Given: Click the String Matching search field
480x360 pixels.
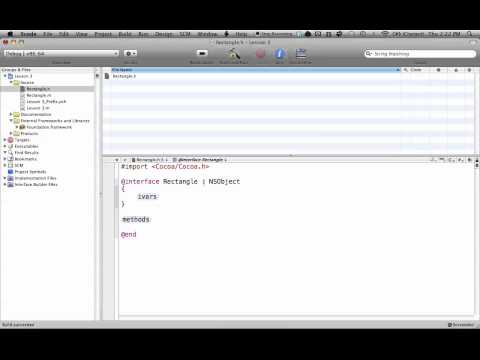Looking at the screenshot, I should tap(420, 54).
